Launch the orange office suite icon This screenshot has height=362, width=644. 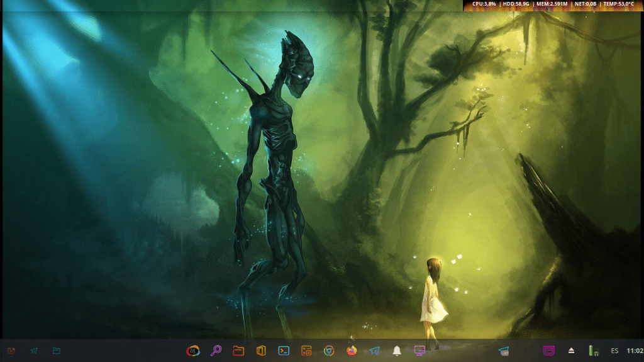click(x=261, y=351)
